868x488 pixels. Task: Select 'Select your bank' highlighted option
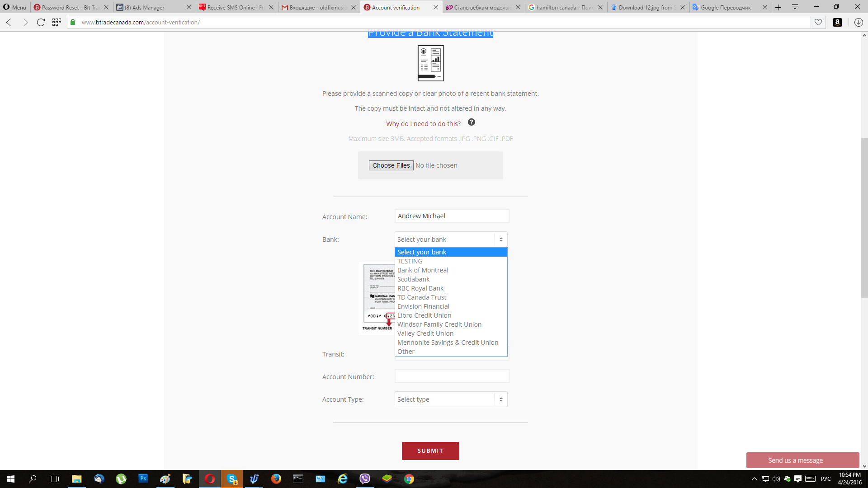coord(451,252)
